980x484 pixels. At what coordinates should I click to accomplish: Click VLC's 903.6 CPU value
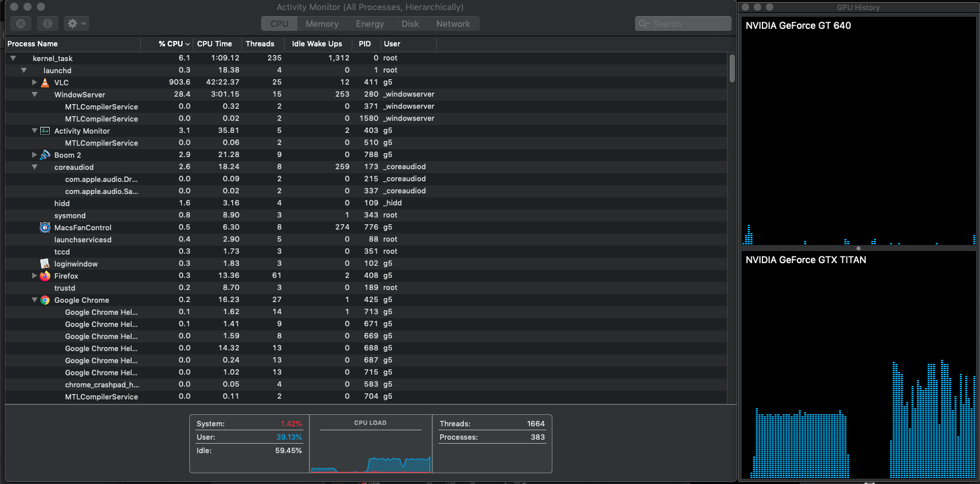[x=180, y=83]
